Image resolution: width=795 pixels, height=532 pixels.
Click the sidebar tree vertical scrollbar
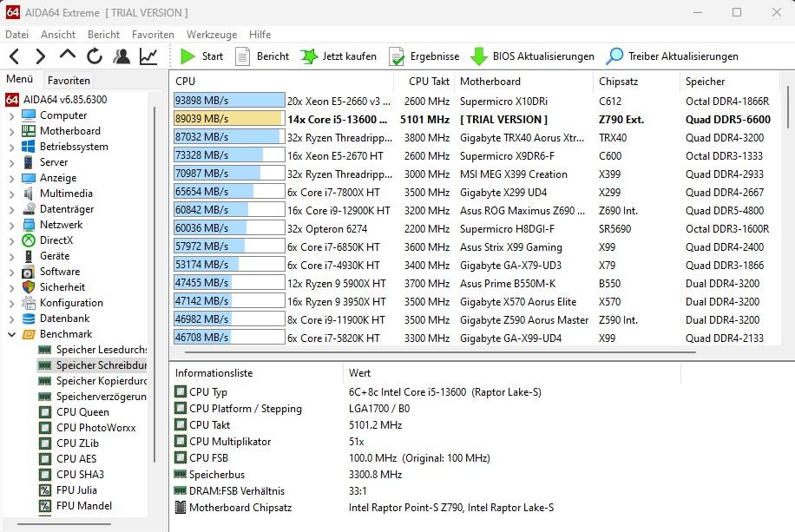(x=154, y=284)
